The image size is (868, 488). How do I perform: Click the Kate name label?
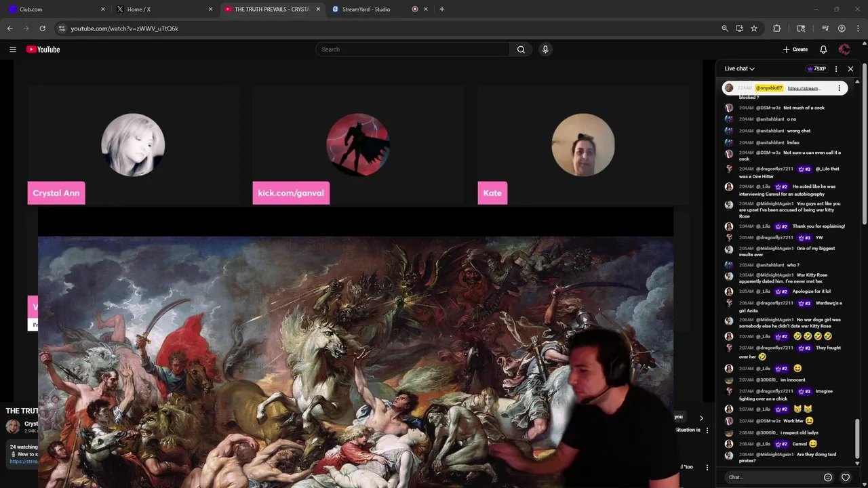pos(492,193)
